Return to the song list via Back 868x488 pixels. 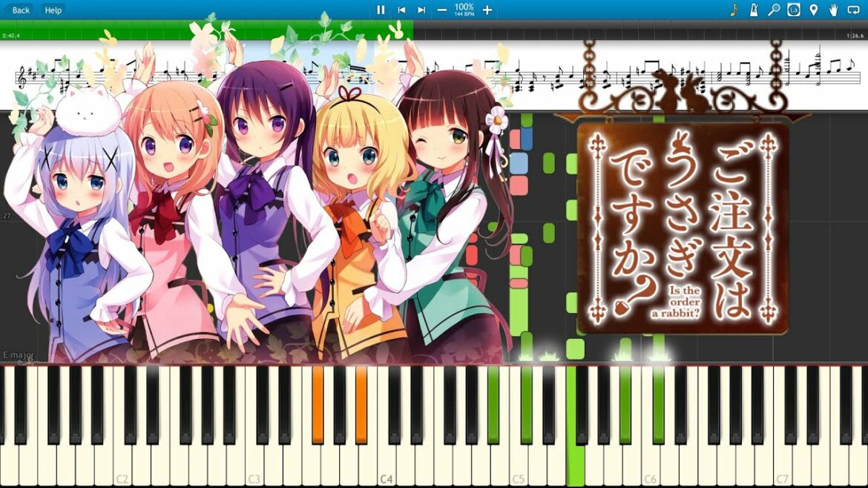(x=19, y=10)
